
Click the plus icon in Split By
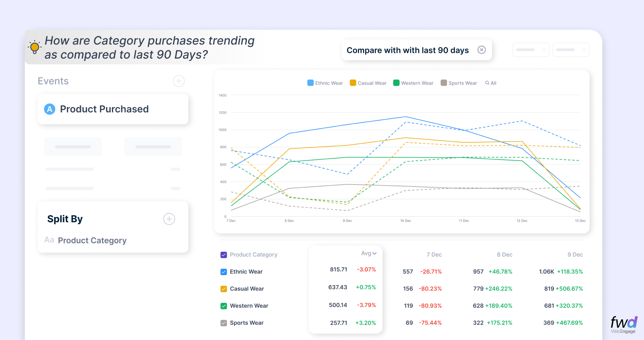pos(169,219)
